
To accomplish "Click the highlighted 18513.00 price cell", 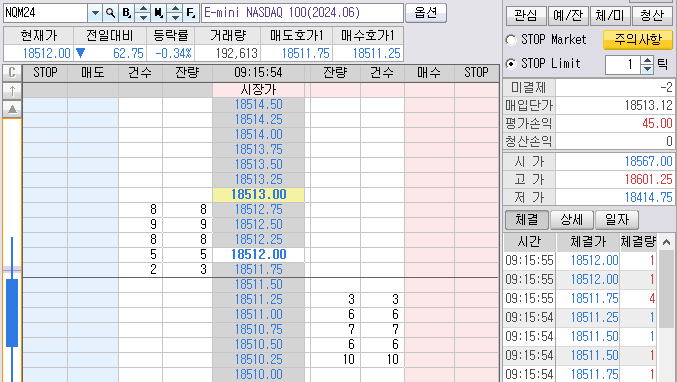I will coord(258,195).
